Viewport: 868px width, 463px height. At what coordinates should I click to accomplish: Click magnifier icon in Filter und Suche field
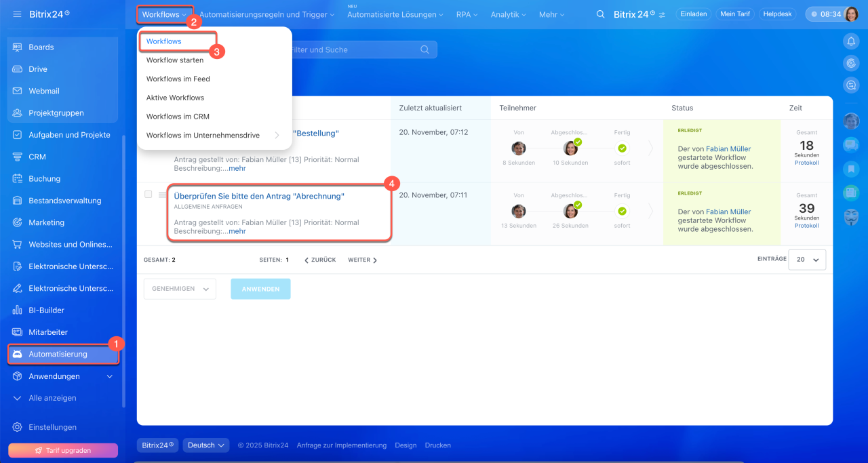[425, 49]
